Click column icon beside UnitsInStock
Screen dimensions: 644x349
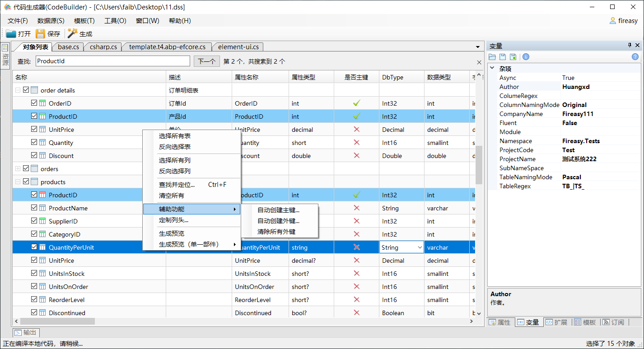coord(42,274)
